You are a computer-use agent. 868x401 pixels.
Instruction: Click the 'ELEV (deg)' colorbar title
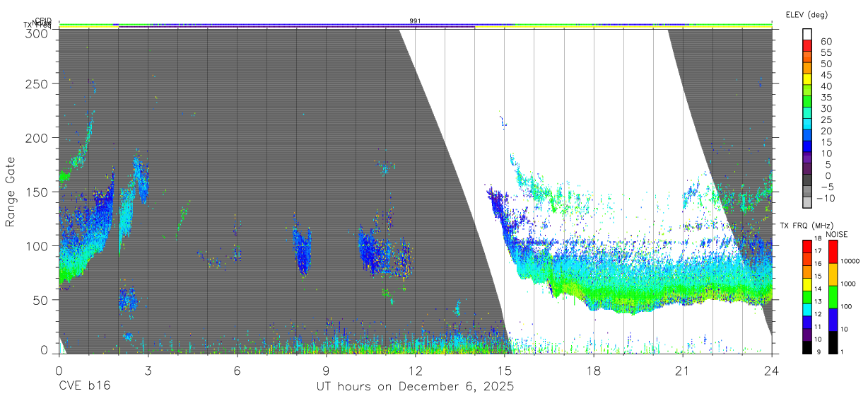807,15
